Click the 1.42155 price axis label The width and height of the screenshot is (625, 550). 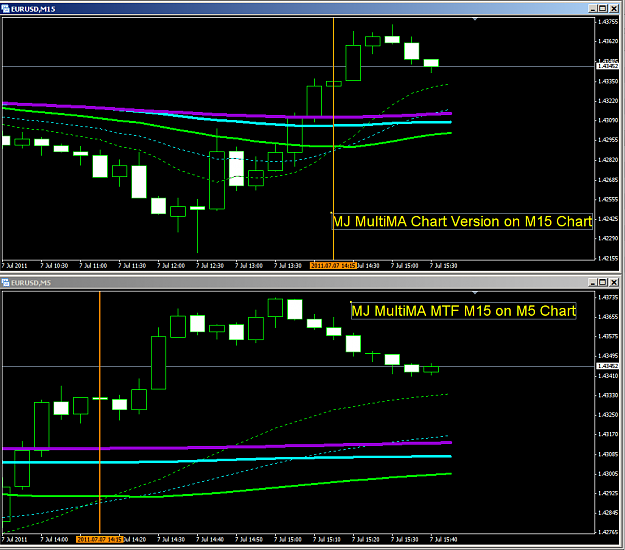tap(608, 258)
